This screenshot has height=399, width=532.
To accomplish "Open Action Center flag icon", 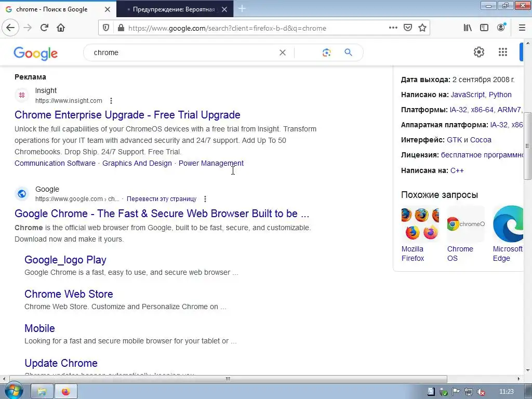I will (456, 392).
